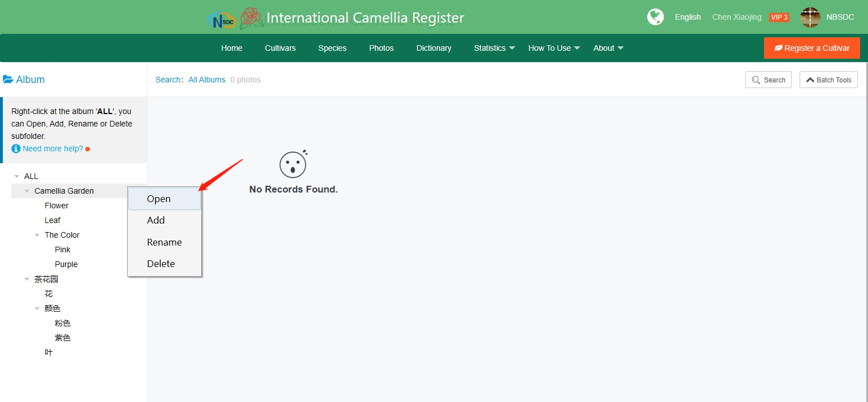Image resolution: width=868 pixels, height=402 pixels.
Task: Select the 茶花园 album
Action: pos(46,279)
